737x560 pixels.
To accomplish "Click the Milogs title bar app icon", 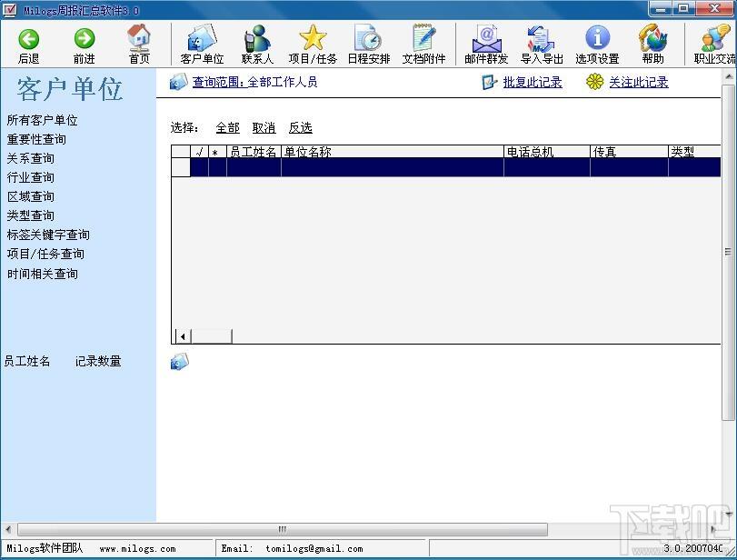I will (x=9, y=9).
